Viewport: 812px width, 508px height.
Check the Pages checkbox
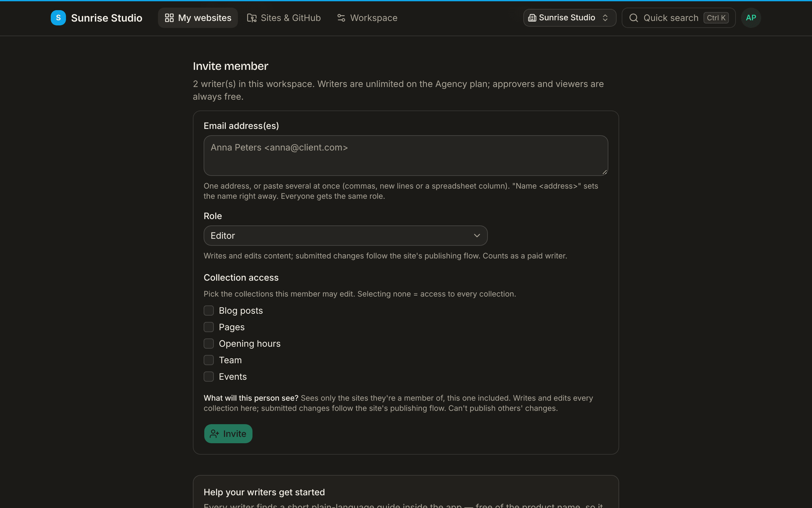pos(209,327)
